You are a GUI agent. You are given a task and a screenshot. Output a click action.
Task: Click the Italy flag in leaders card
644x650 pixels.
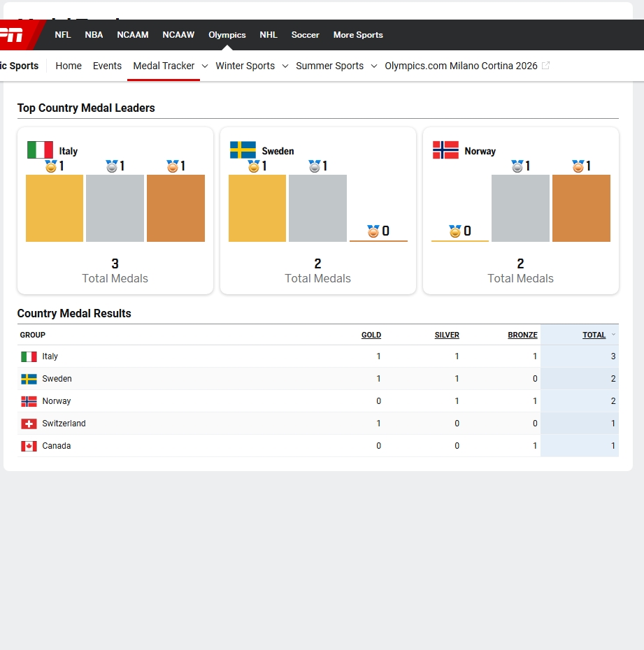41,150
